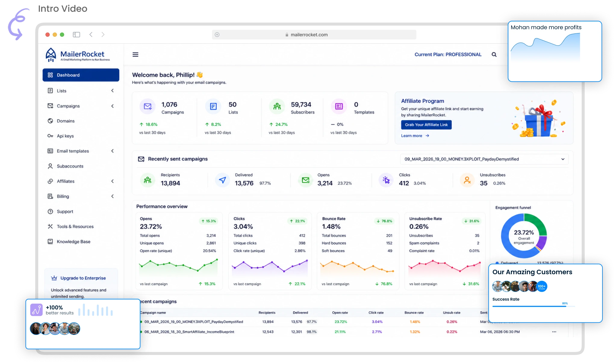Open the Dashboard menu item
This screenshot has width=616, height=364.
coord(81,75)
